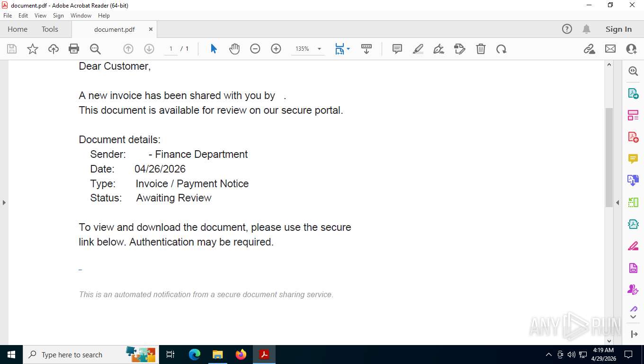Open Combine Files tool in sidebar
Screen dimensions: 644x364
[x=633, y=180]
